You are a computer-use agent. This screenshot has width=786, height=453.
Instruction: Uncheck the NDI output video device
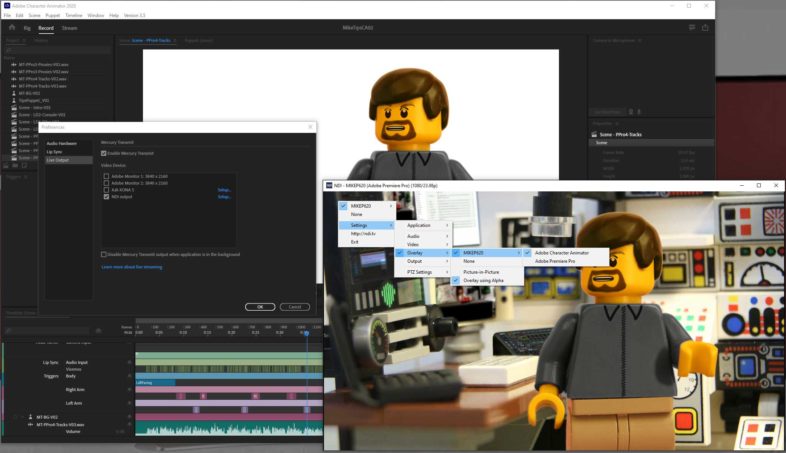pos(106,197)
